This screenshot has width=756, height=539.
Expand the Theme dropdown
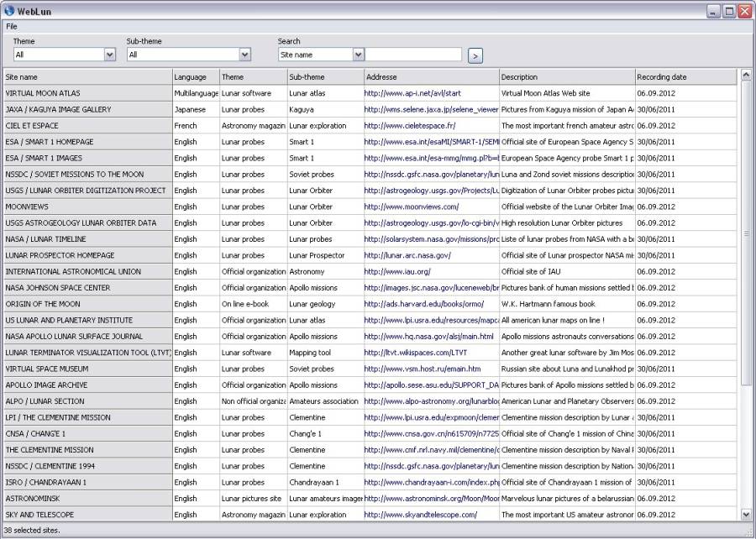[x=110, y=55]
